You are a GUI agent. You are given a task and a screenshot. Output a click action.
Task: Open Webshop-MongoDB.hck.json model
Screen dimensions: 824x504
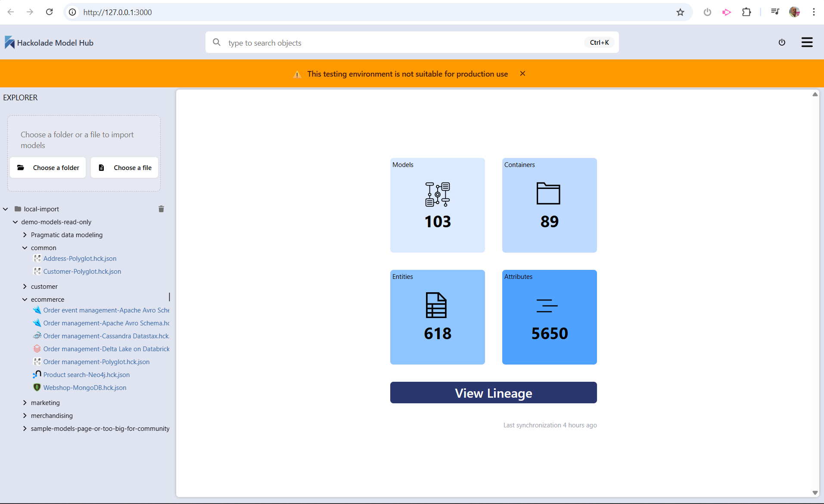pyautogui.click(x=85, y=388)
